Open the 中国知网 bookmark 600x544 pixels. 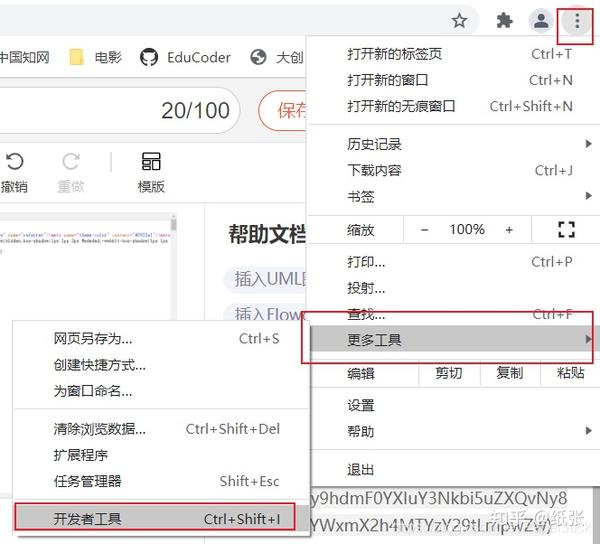[24, 57]
